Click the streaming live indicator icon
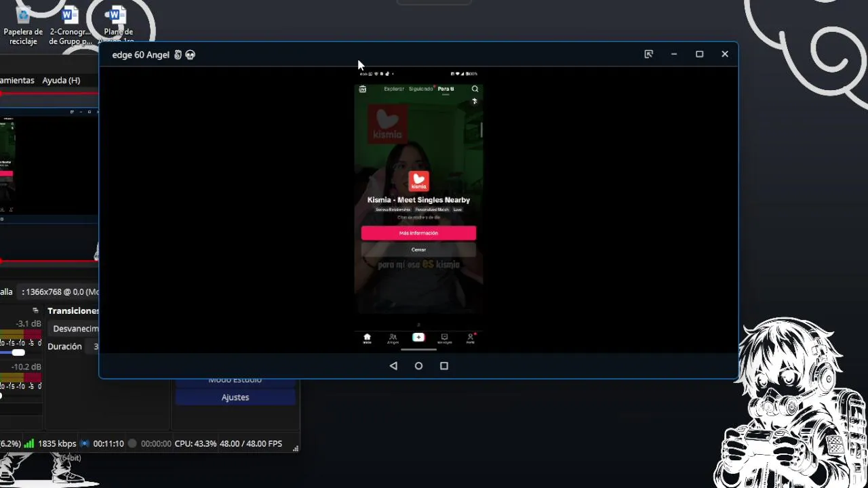 (x=85, y=444)
